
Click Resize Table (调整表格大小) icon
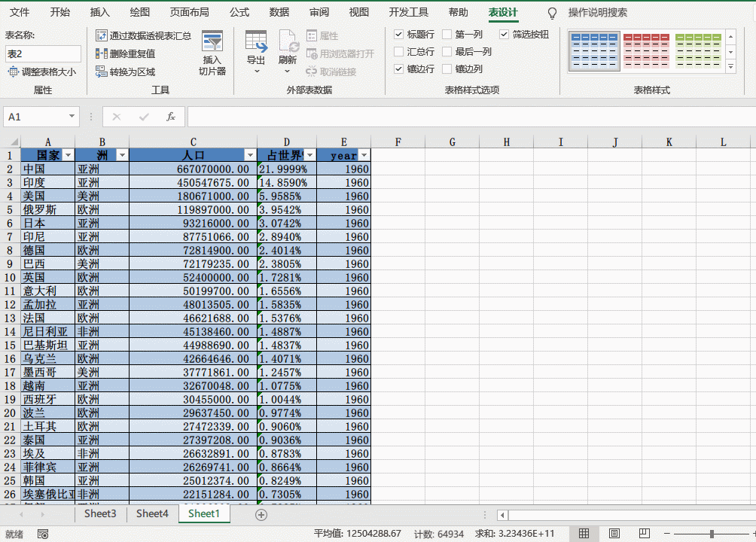(x=13, y=72)
